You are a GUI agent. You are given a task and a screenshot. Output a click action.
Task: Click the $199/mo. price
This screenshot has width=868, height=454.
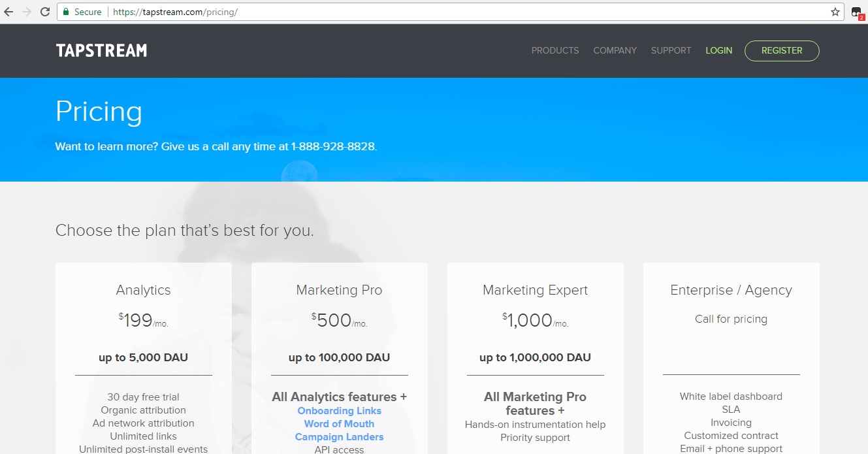pos(143,320)
